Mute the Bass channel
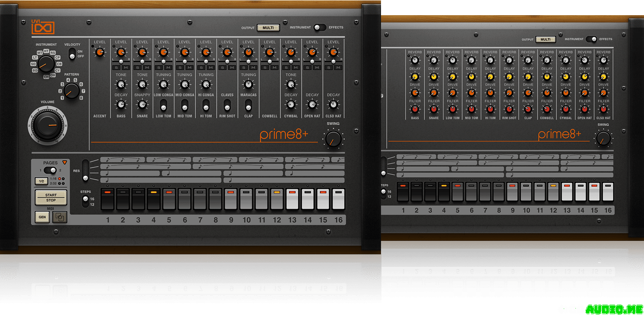Viewport: 644px width, 315px height. pyautogui.click(x=125, y=68)
